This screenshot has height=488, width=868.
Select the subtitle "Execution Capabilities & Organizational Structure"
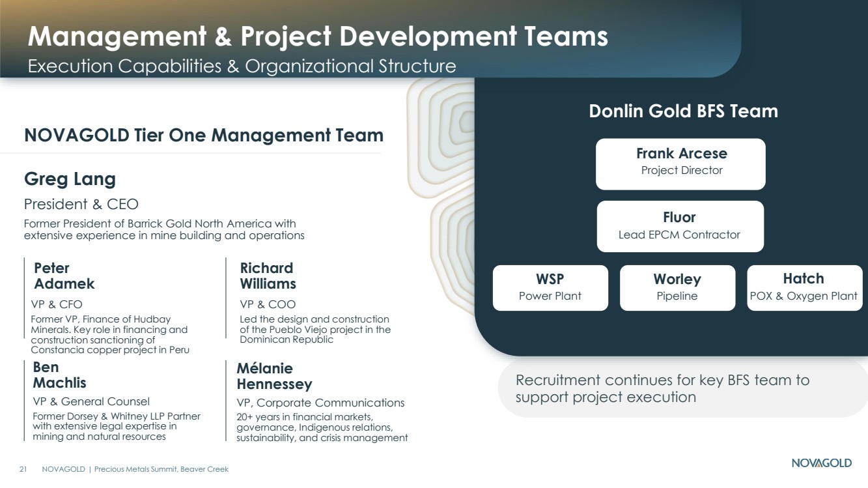(x=242, y=66)
